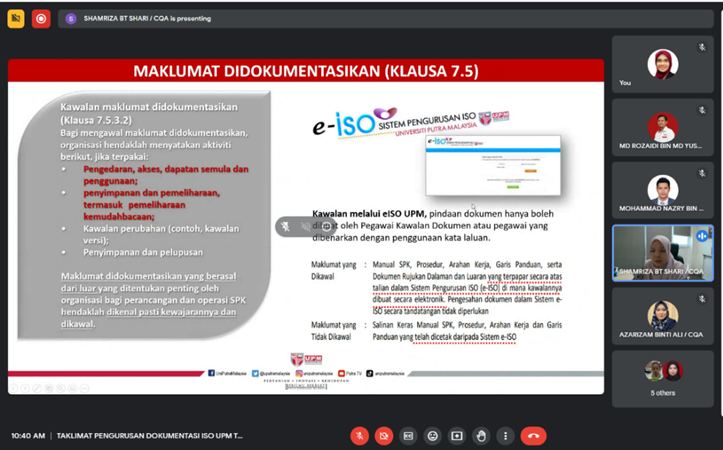Click the Twitter icon on slide footer
This screenshot has height=450, width=723.
click(255, 373)
